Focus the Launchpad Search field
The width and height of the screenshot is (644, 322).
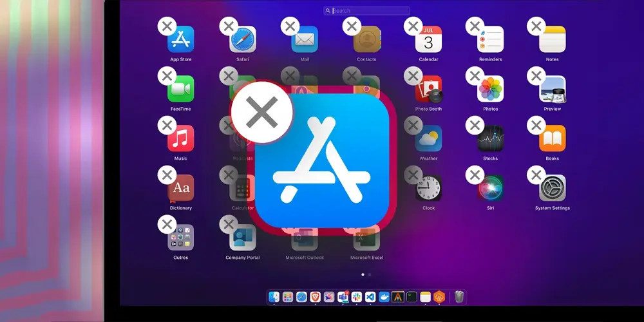pos(366,11)
